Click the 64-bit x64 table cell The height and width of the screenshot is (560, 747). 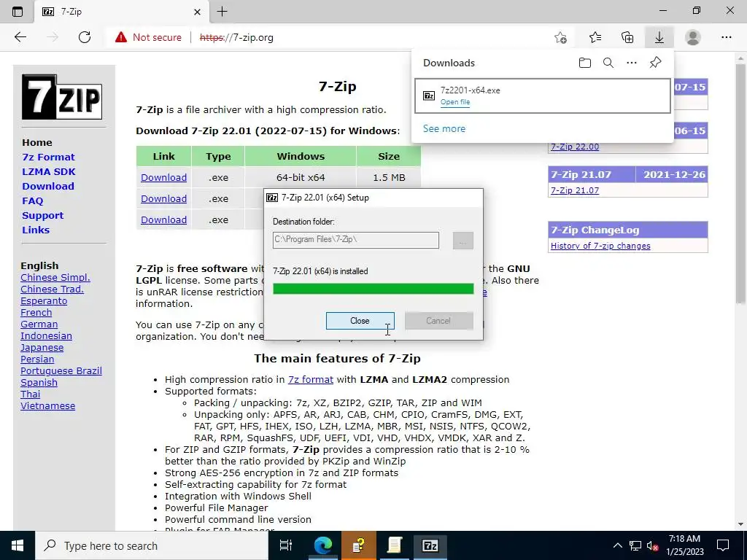pyautogui.click(x=301, y=178)
